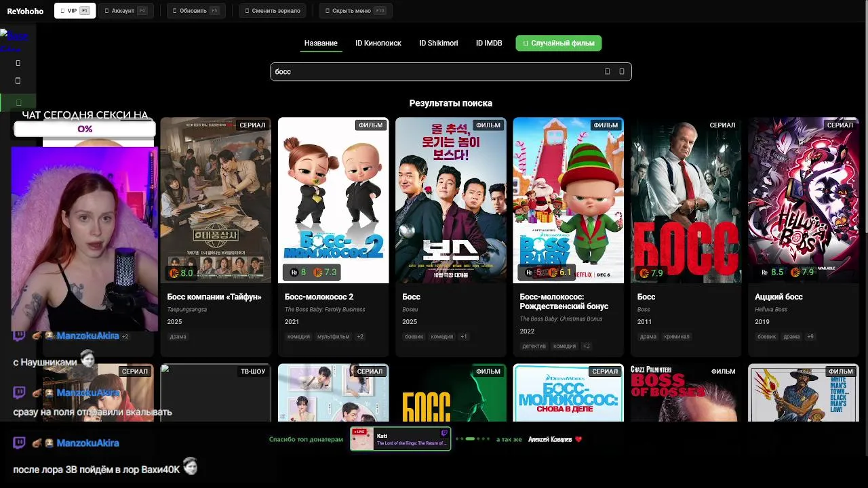Click the драма tag under Тайфун
The height and width of the screenshot is (488, 868).
point(178,337)
